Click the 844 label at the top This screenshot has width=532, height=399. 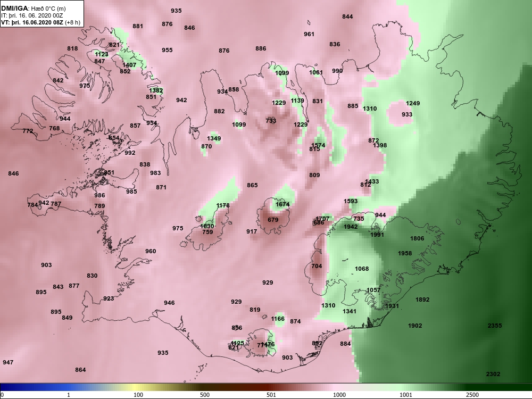pos(347,16)
